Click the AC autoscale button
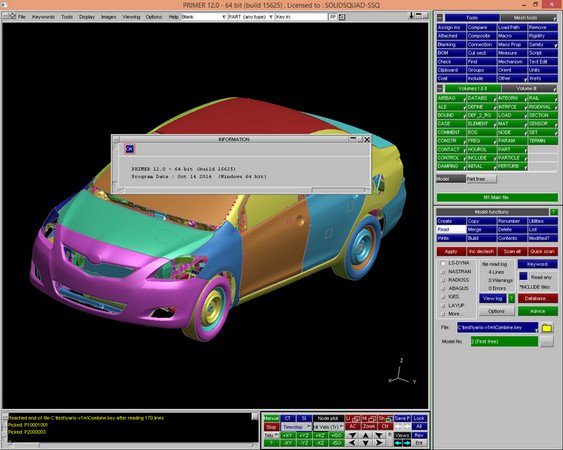 tap(353, 426)
